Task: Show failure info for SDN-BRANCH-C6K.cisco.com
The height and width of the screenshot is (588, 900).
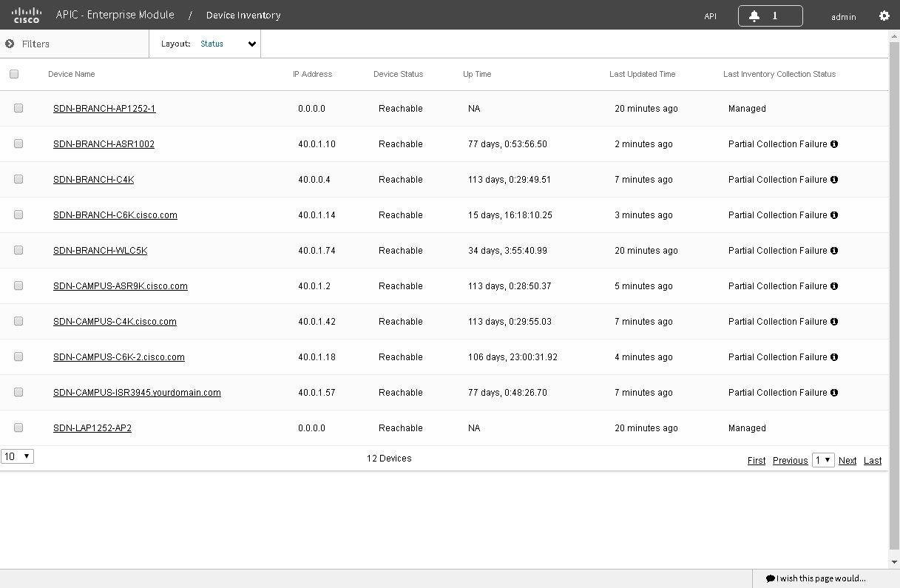Action: pyautogui.click(x=834, y=215)
